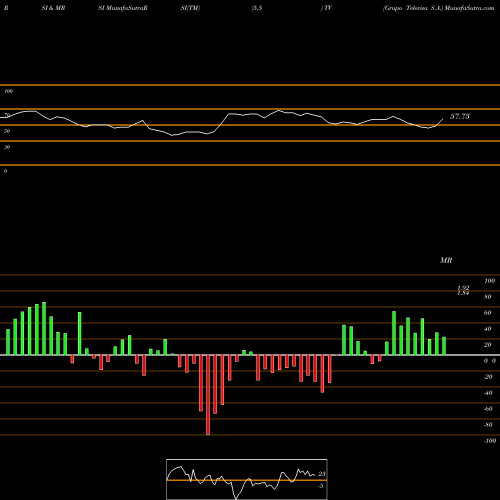Click the RSI left axis label '100'
The height and width of the screenshot is (500, 500).
(x=8, y=91)
